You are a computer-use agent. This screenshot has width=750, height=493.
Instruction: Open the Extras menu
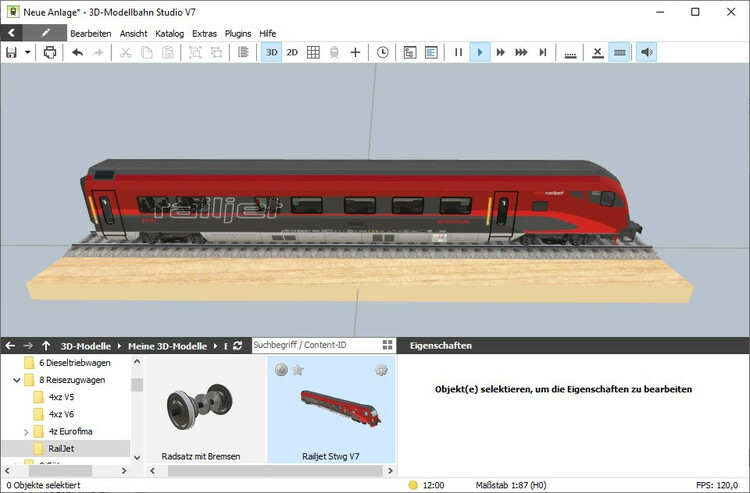[x=204, y=33]
